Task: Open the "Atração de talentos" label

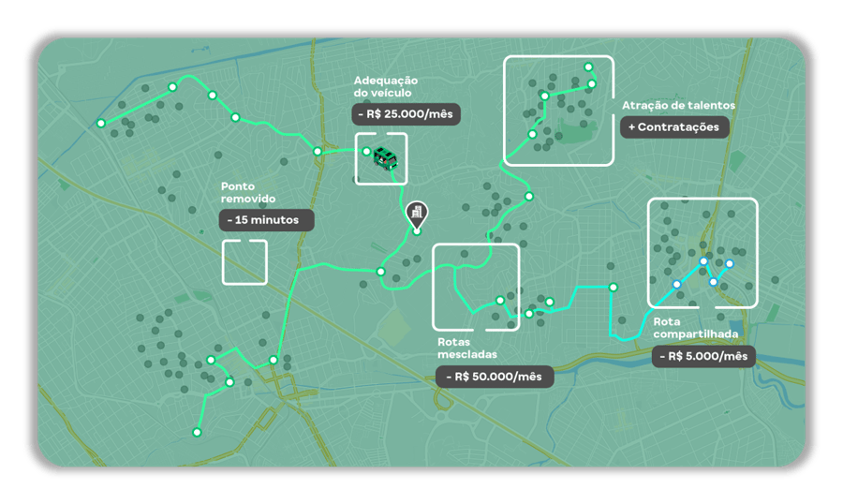Action: pos(678,106)
